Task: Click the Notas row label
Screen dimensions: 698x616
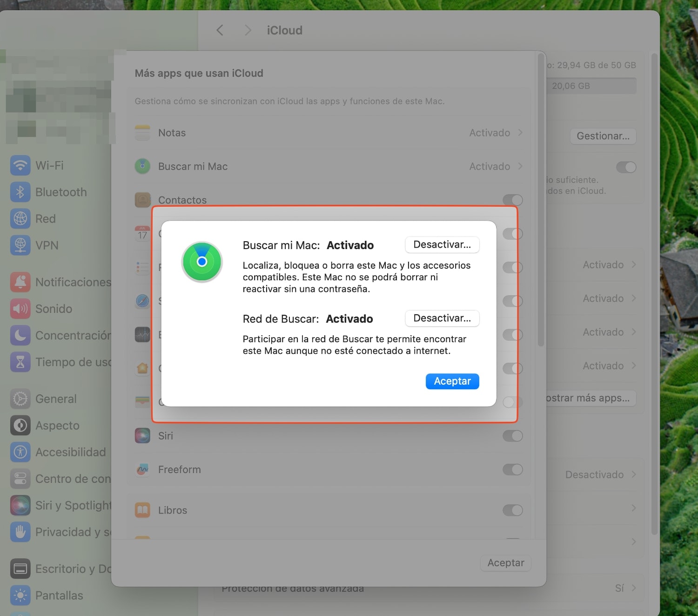Action: 172,133
